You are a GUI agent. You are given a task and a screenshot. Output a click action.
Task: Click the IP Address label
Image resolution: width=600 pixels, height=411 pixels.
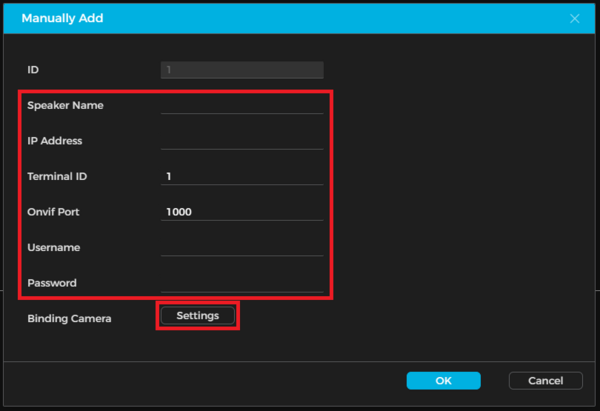55,141
